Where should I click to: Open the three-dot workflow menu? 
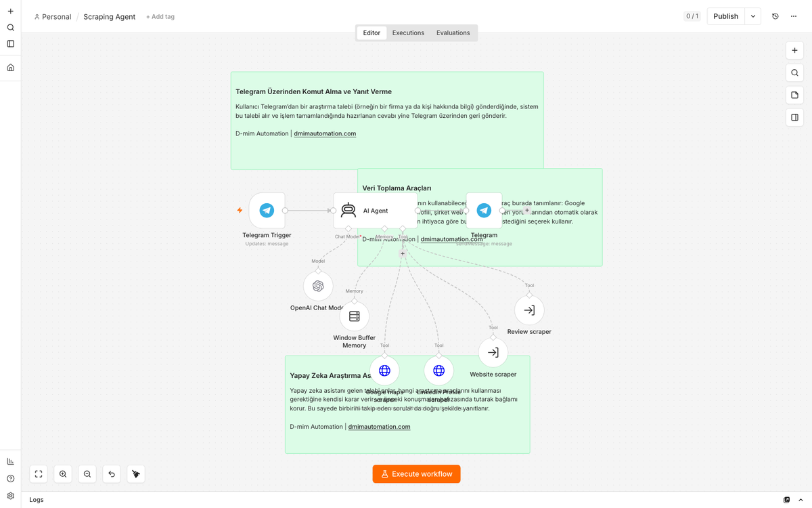pos(794,16)
